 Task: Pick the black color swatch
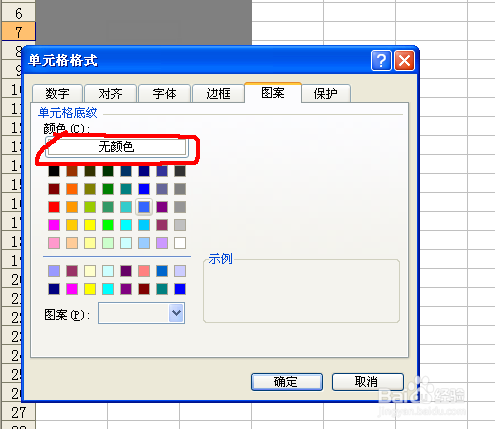coord(54,171)
